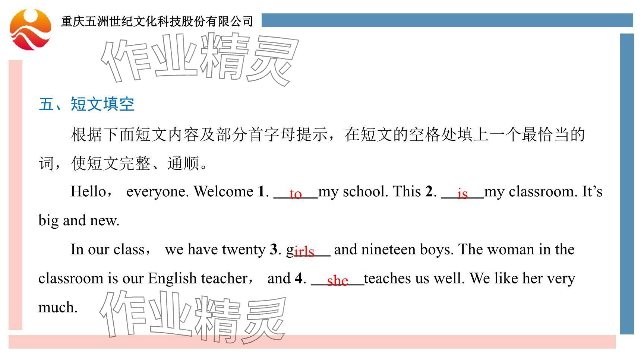Image resolution: width=644 pixels, height=362 pixels.
Task: Click the phrase 'and nineteen boys.'
Action: pyautogui.click(x=394, y=249)
